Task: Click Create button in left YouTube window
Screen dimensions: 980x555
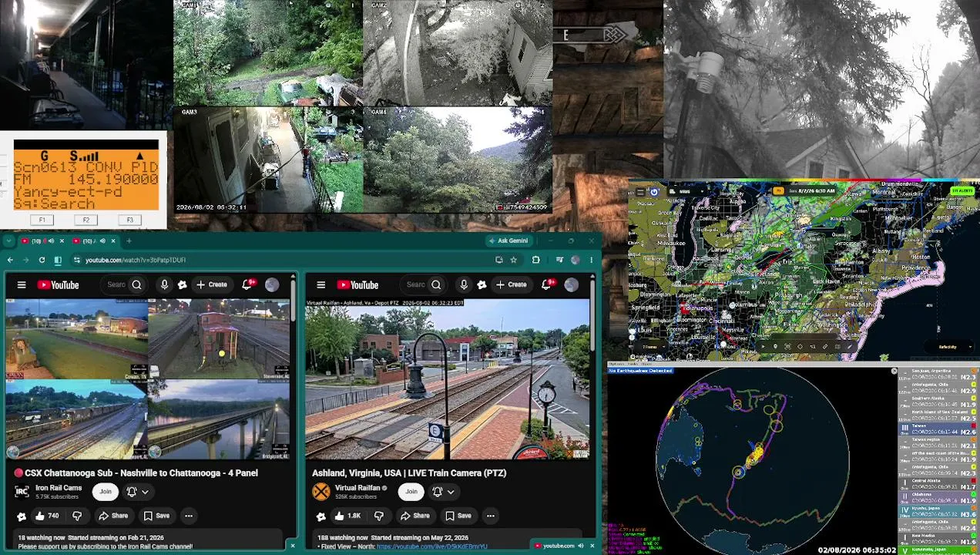Action: pyautogui.click(x=212, y=285)
